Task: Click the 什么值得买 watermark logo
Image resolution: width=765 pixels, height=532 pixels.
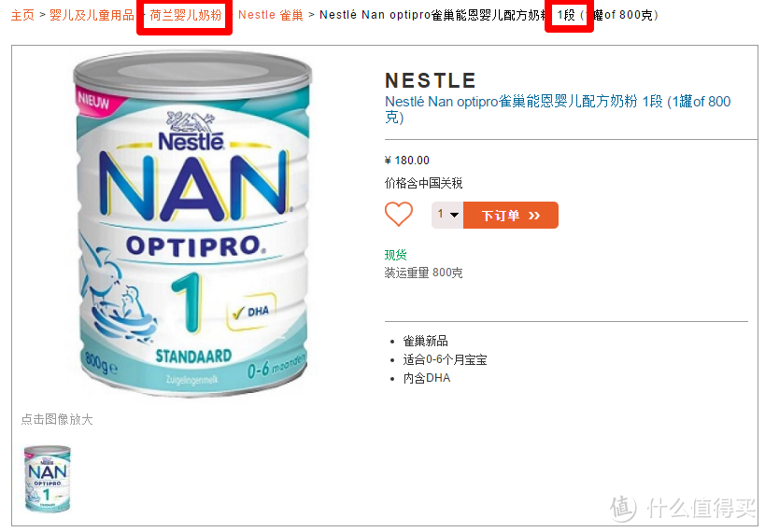Action: tap(683, 508)
